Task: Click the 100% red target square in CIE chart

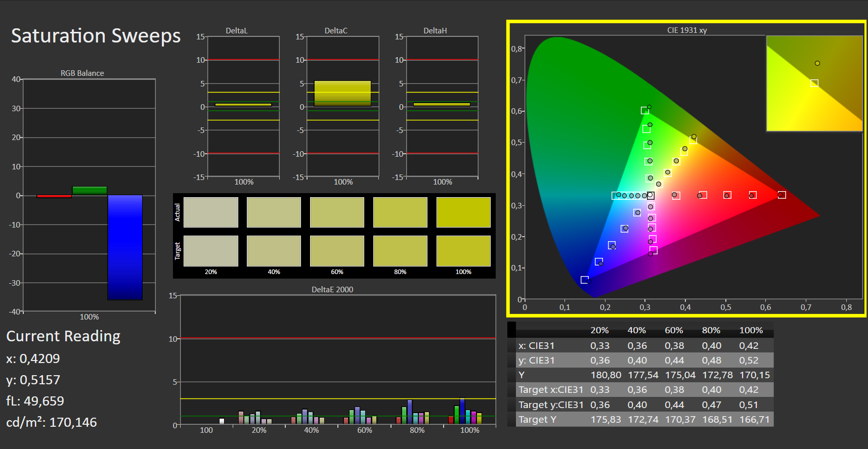Action: 782,195
